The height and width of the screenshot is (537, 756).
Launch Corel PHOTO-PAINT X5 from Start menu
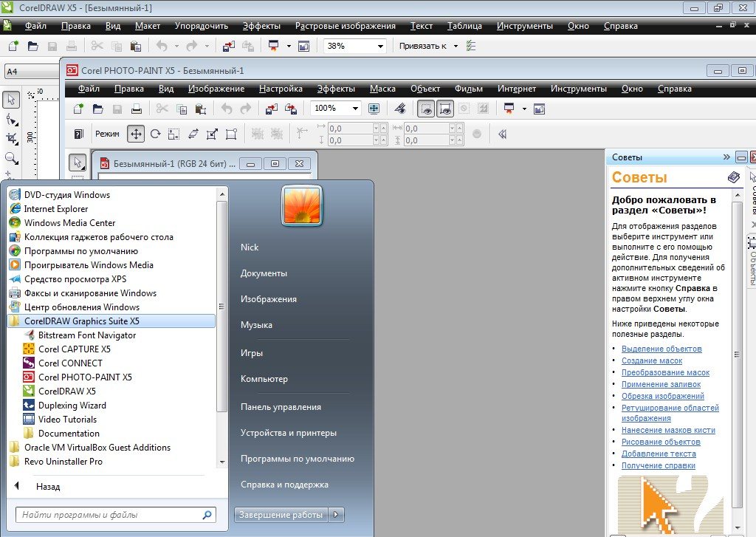point(84,377)
